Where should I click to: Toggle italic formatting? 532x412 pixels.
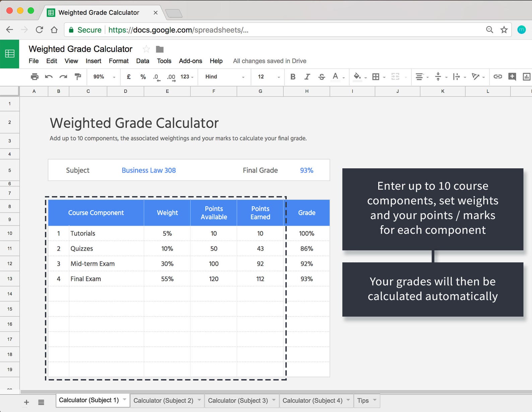307,77
